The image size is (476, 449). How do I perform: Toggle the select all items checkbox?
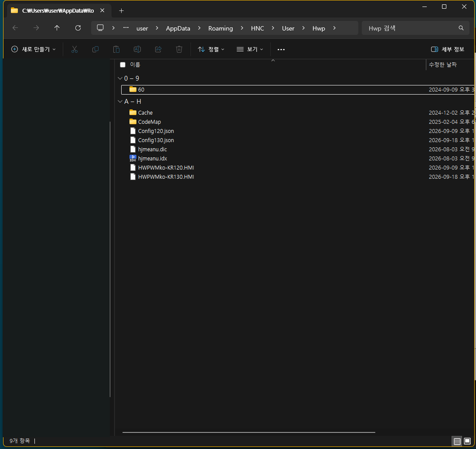click(122, 65)
